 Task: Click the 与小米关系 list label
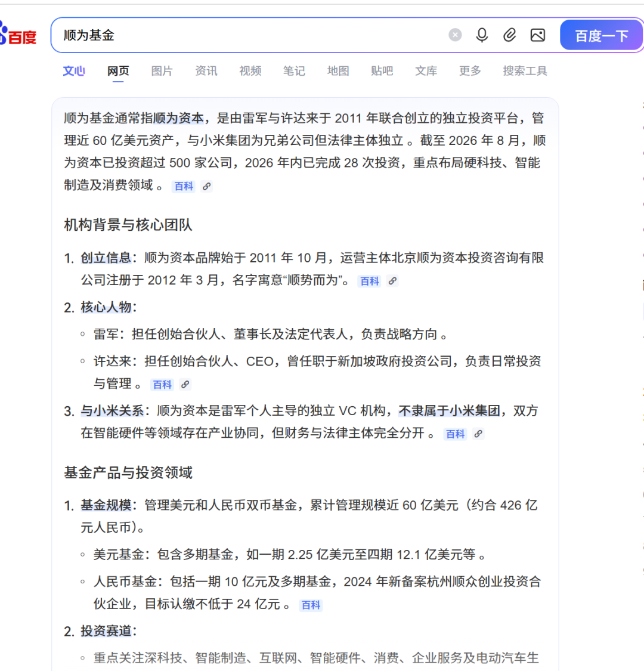(112, 411)
